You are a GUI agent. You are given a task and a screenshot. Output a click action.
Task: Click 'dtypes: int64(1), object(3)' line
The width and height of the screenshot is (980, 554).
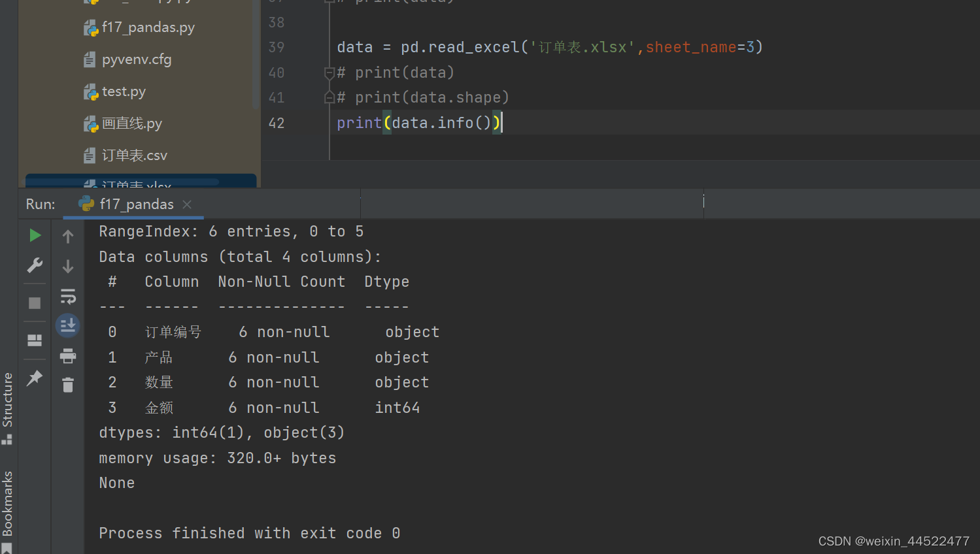pos(222,432)
